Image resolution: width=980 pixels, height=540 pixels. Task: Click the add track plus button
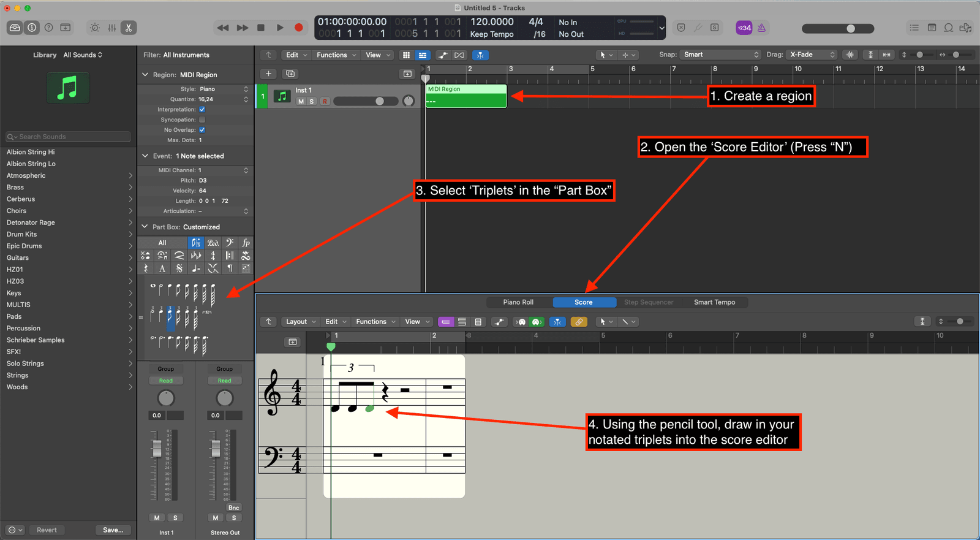pyautogui.click(x=268, y=74)
